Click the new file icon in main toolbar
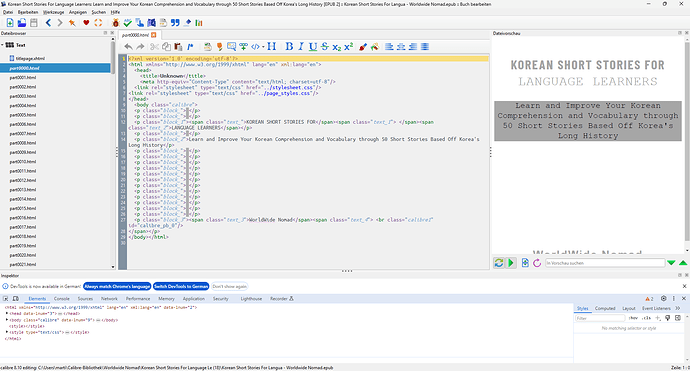Screen dimensions: 690x371 (10, 23)
